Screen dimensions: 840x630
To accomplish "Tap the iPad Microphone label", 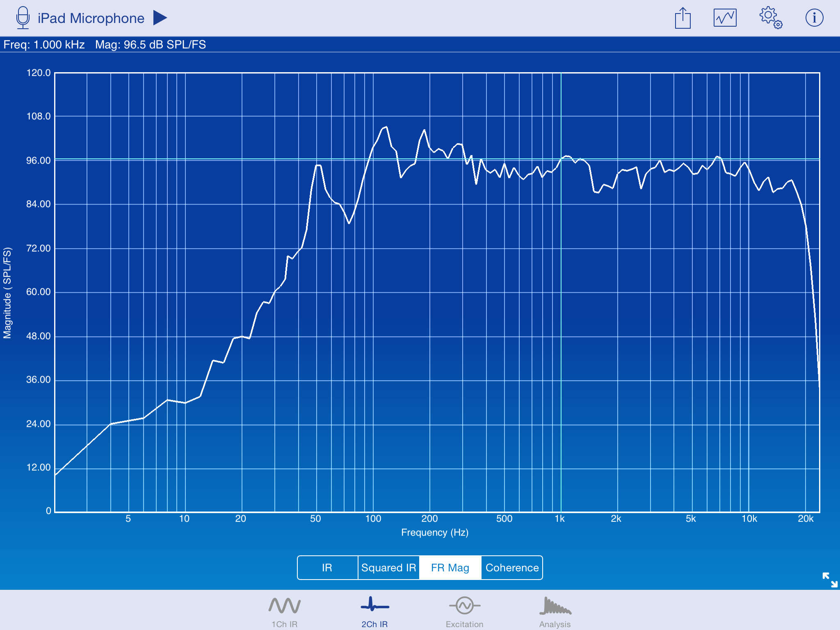I will click(91, 18).
